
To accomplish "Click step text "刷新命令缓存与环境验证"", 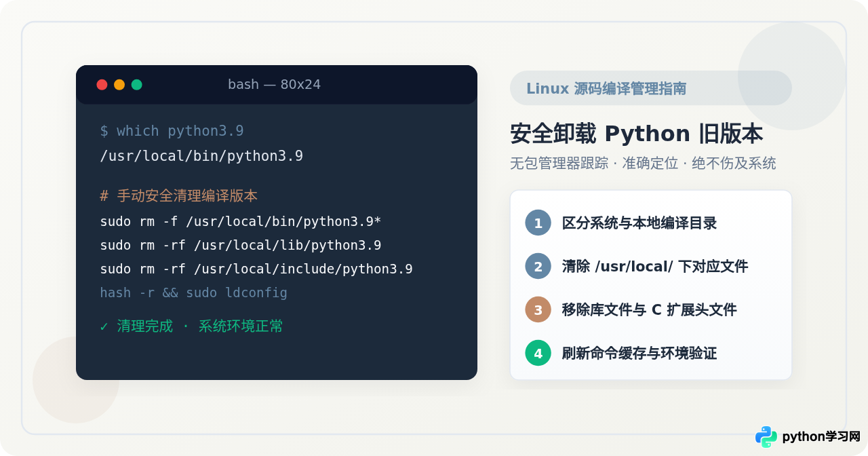I will [639, 353].
